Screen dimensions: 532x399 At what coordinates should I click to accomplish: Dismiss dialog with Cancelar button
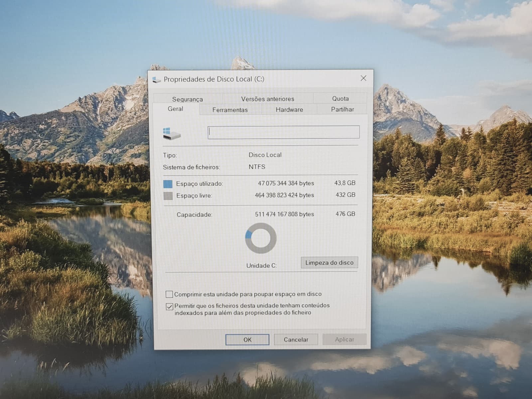click(296, 339)
